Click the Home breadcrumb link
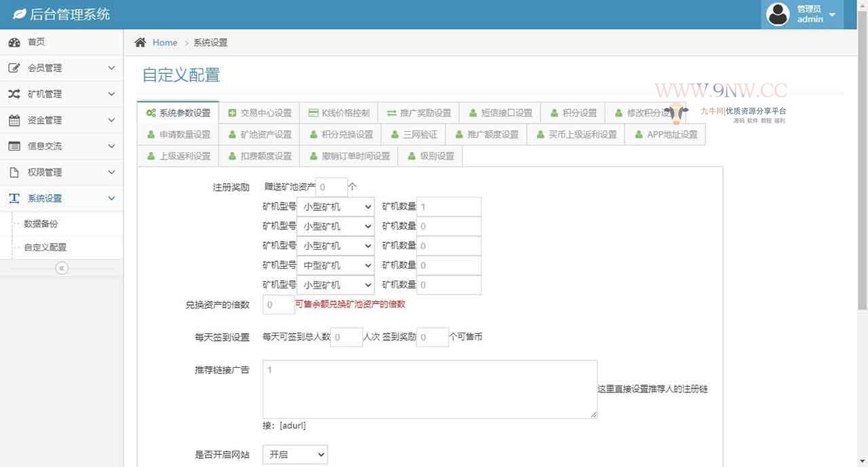This screenshot has width=868, height=467. click(165, 42)
